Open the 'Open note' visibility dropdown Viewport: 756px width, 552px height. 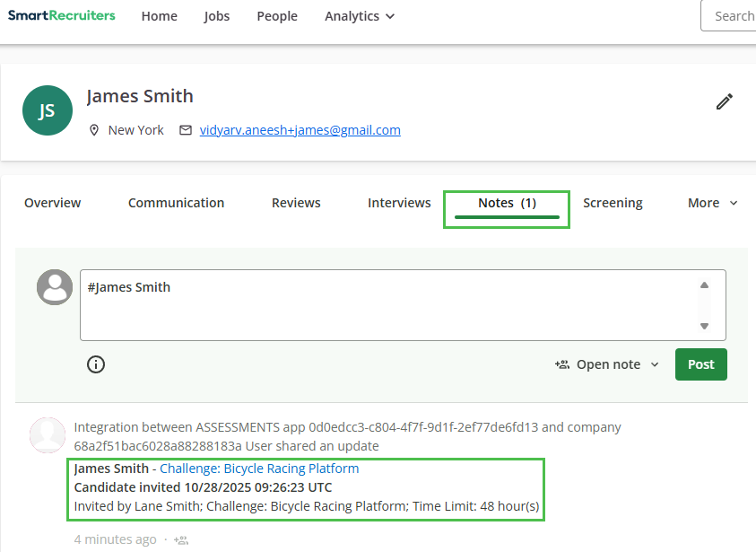(607, 364)
